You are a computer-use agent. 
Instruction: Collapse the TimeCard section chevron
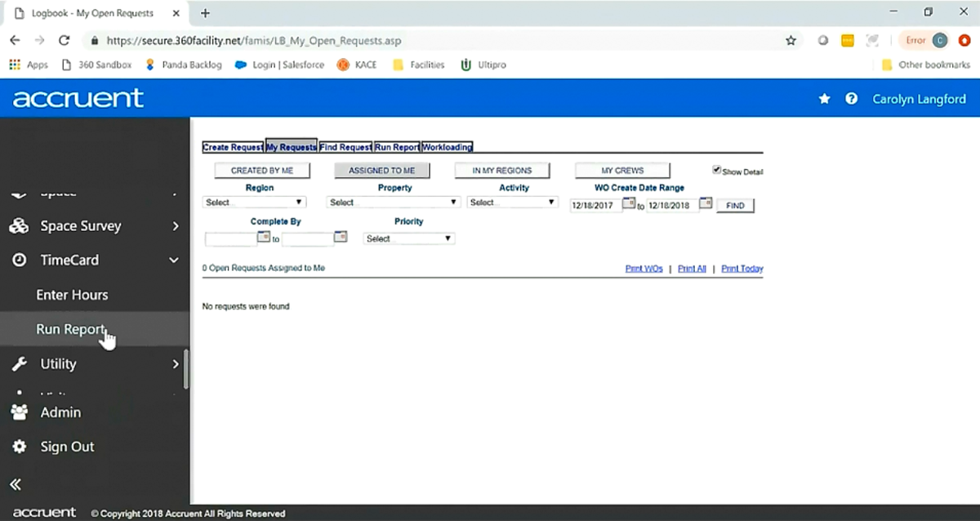tap(173, 260)
